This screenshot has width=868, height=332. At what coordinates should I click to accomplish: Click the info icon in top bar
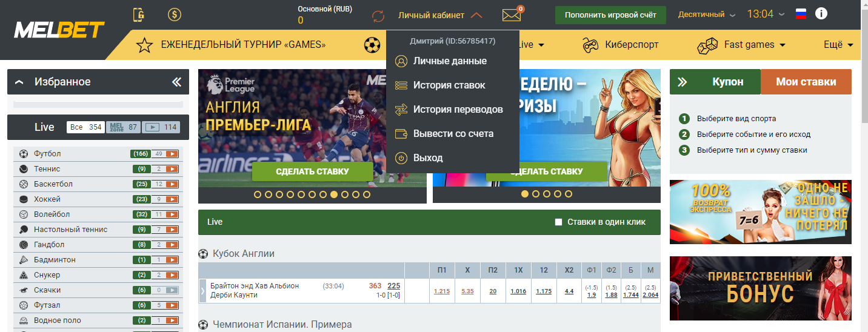[821, 13]
